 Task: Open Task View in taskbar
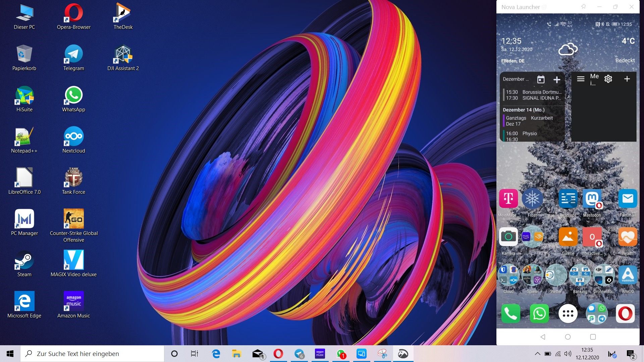[195, 354]
